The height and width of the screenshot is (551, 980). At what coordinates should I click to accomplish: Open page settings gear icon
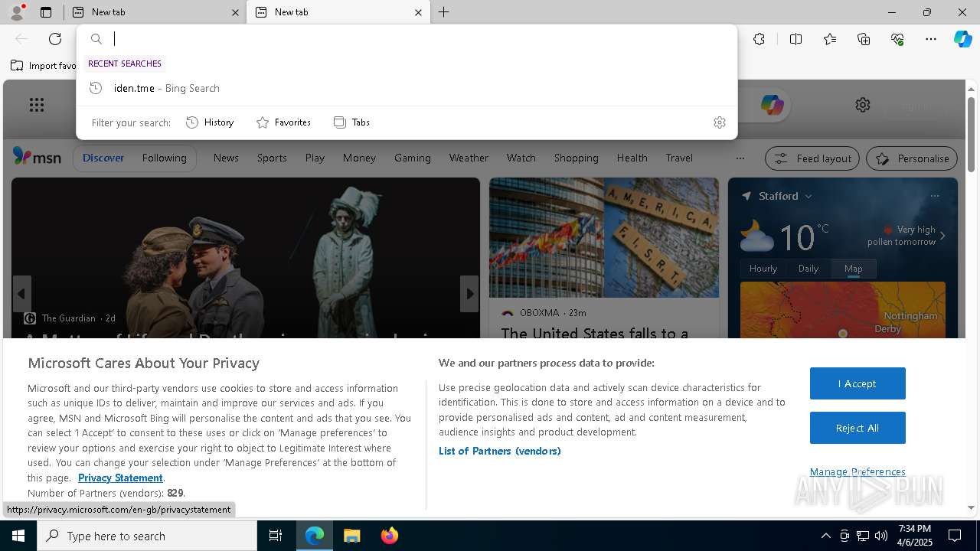click(863, 105)
